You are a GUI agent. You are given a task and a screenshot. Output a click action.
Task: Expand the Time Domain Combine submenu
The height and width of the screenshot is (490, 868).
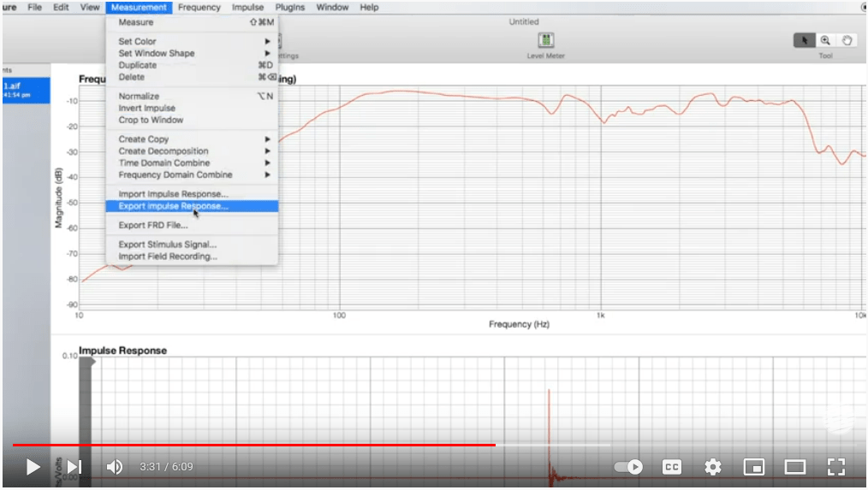point(192,163)
